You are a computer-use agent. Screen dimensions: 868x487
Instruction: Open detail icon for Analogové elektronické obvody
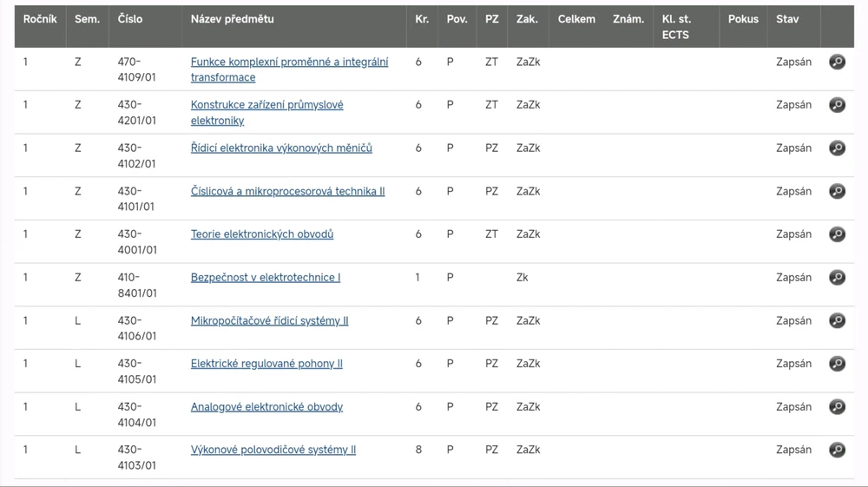point(837,407)
